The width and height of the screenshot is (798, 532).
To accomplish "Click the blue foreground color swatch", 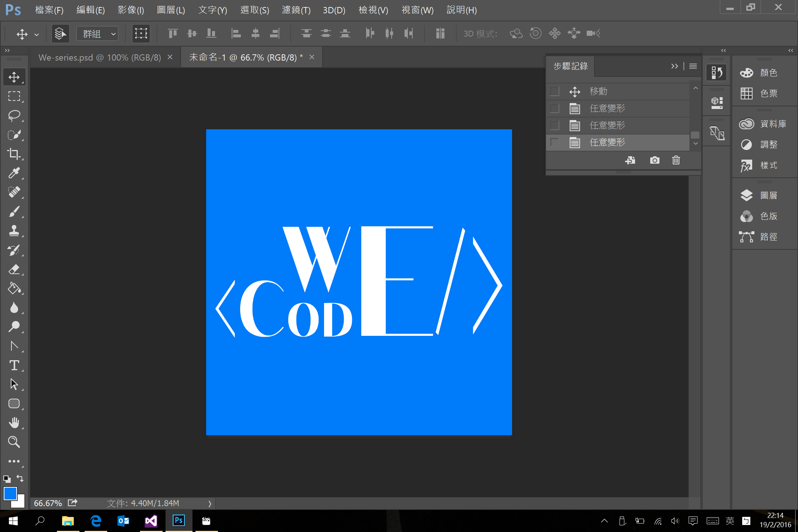I will pos(10,493).
